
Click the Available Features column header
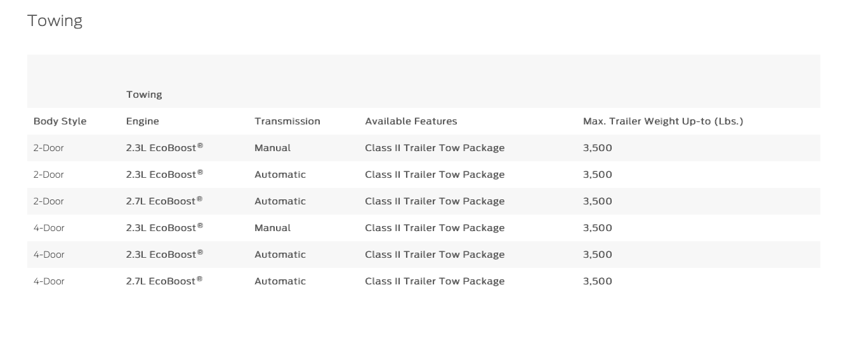point(411,121)
